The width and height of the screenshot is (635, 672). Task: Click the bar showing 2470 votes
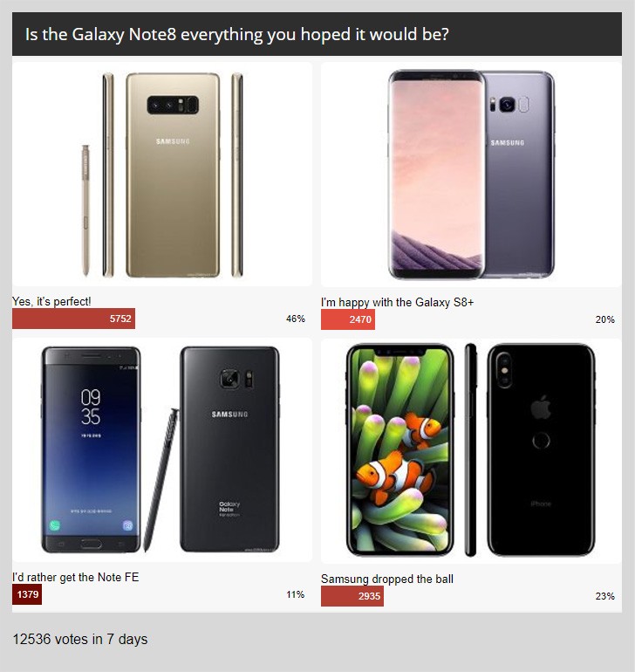(348, 319)
